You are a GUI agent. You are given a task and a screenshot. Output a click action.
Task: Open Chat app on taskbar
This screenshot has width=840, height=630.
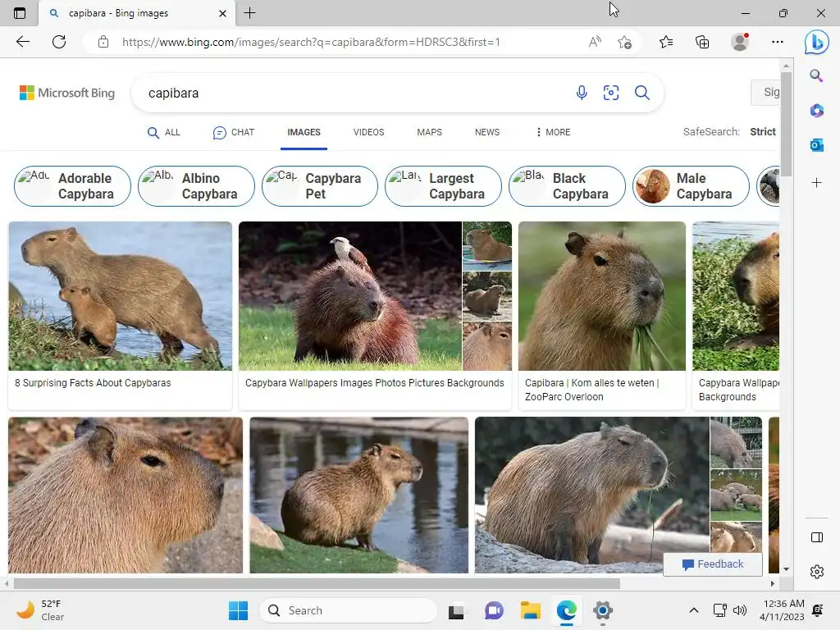pyautogui.click(x=493, y=610)
